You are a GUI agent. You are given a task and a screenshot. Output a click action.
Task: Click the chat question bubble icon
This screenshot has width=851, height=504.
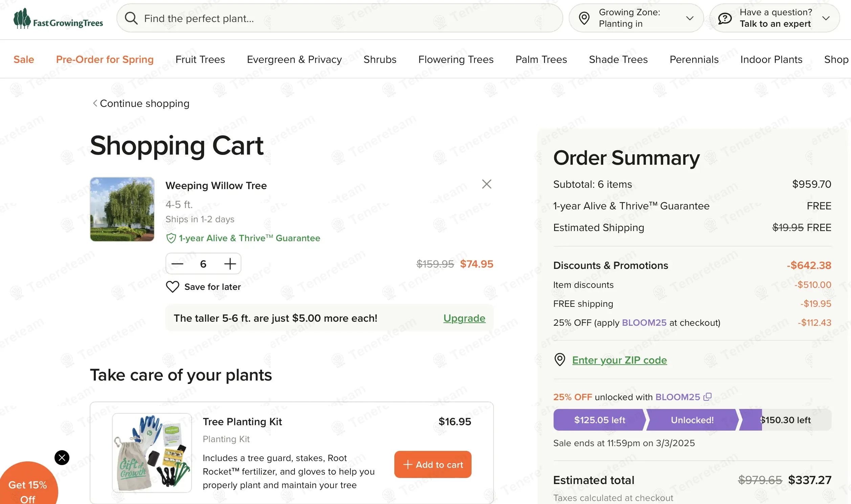click(725, 18)
